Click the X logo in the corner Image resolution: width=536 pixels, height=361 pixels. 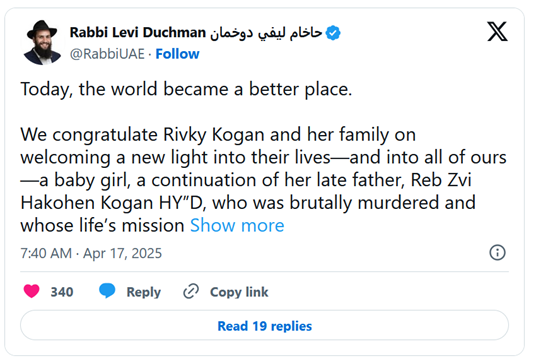pyautogui.click(x=497, y=31)
